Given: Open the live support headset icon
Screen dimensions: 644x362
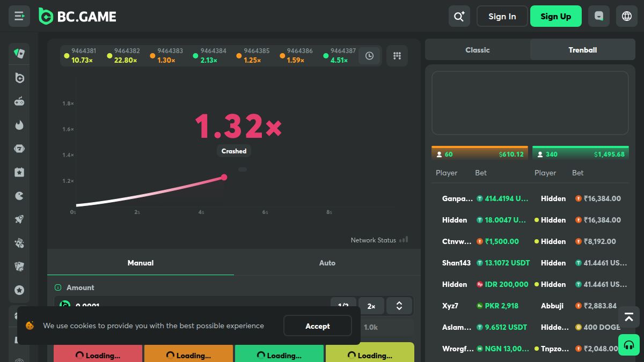Looking at the screenshot, I should (629, 345).
